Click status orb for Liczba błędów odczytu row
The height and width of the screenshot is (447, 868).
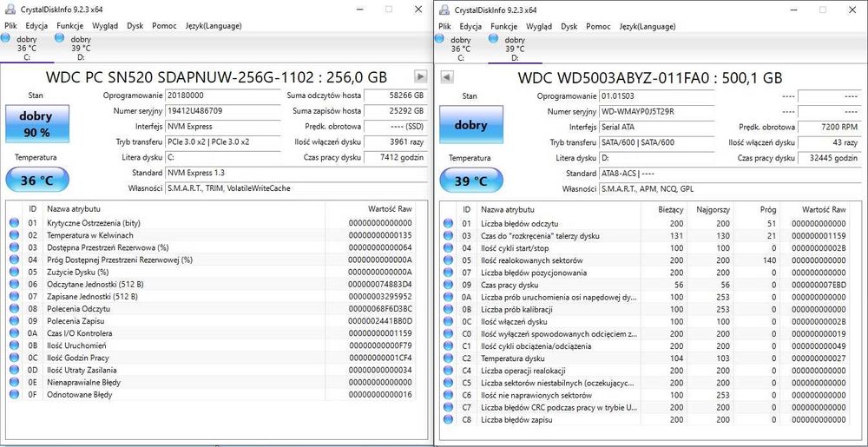coord(449,224)
